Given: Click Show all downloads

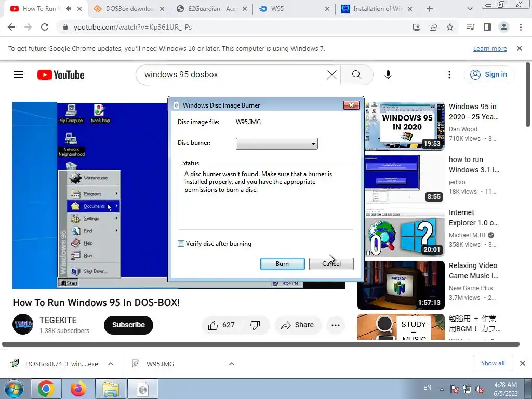Looking at the screenshot, I should pos(493,363).
